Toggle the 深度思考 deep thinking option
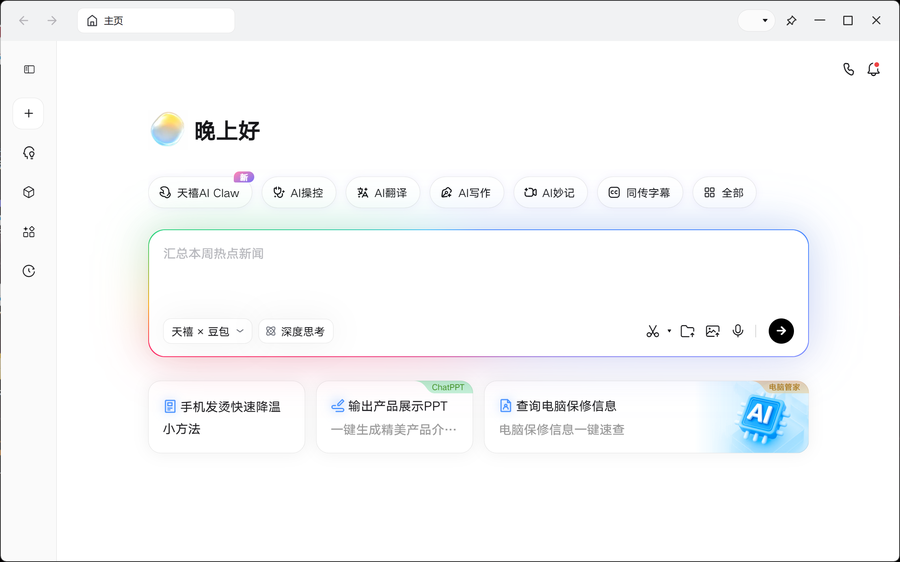The height and width of the screenshot is (562, 900). [x=296, y=331]
